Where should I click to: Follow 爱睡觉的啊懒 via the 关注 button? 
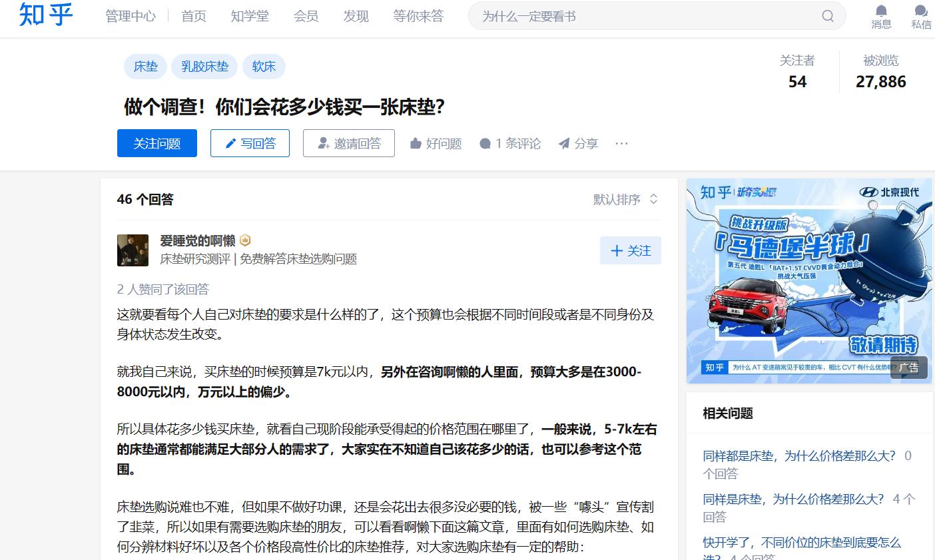tap(630, 250)
